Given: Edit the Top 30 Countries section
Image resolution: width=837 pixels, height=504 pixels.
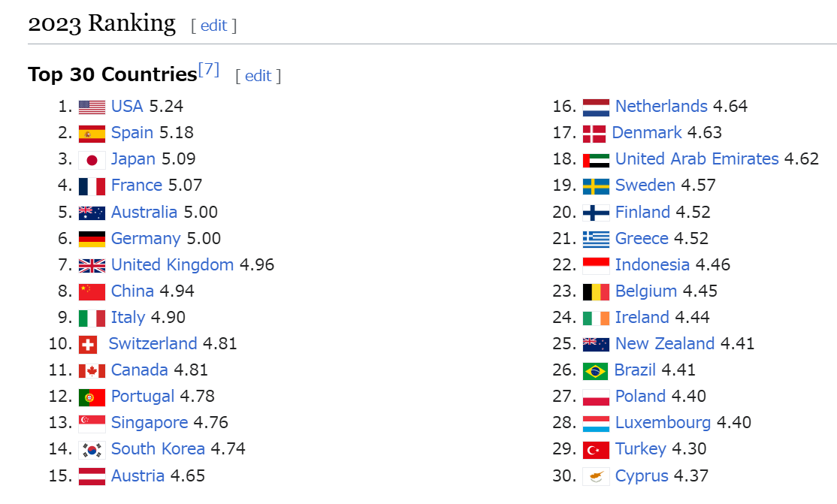Looking at the screenshot, I should point(258,76).
